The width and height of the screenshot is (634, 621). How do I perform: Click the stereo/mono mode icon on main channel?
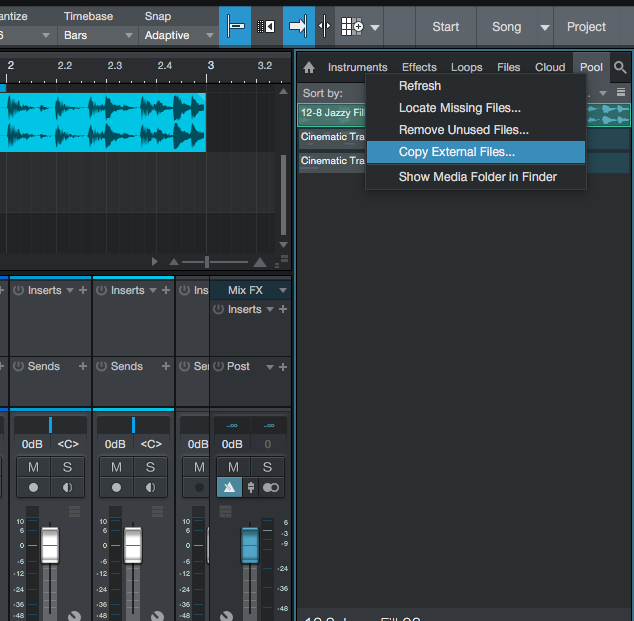click(x=269, y=487)
